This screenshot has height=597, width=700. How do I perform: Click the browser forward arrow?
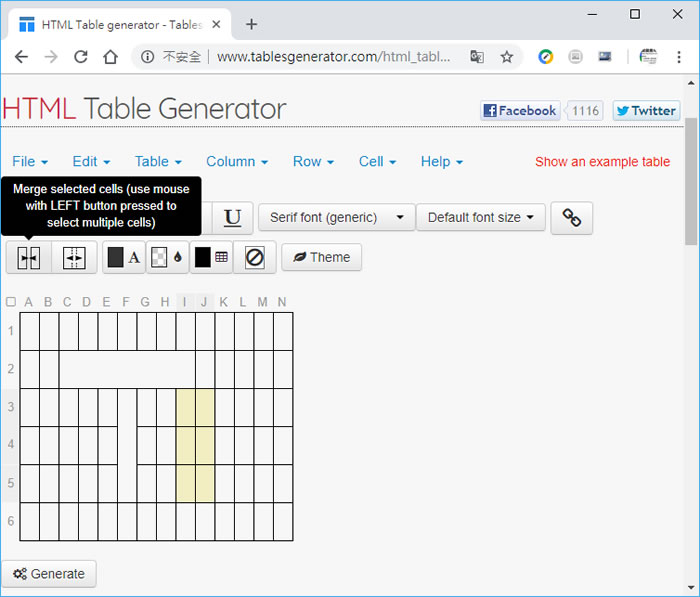click(x=51, y=57)
